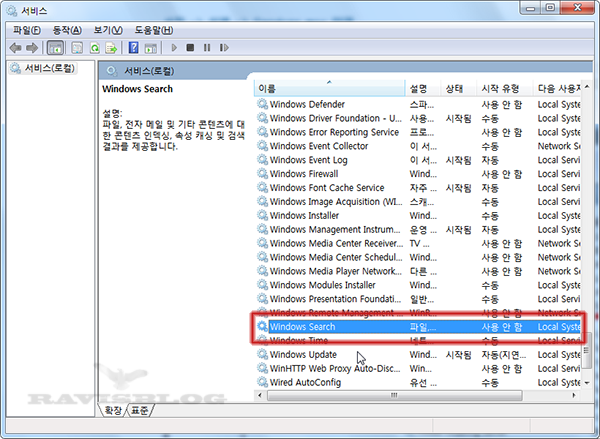Click the gear icon beside Windows Search
The width and height of the screenshot is (600, 439).
262,326
